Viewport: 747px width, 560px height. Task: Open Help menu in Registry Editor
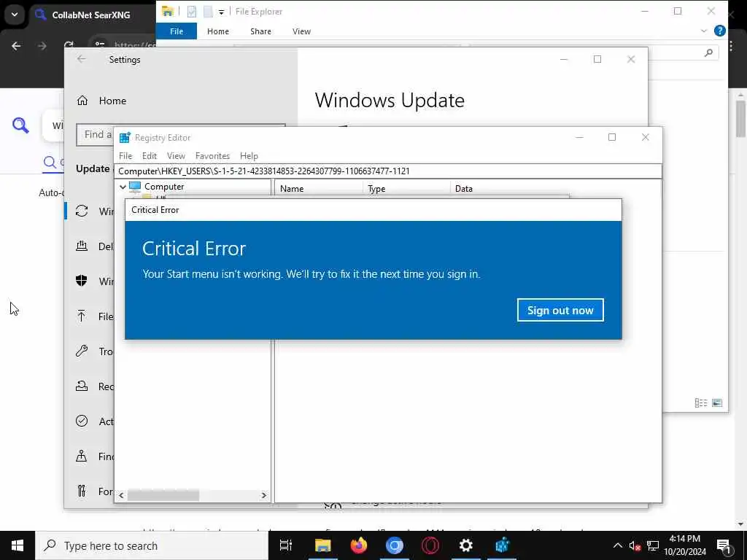[249, 156]
